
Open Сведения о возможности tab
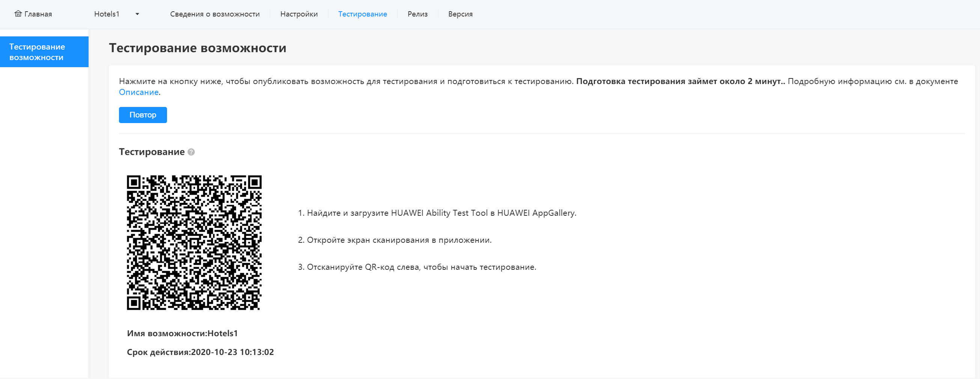tap(215, 14)
